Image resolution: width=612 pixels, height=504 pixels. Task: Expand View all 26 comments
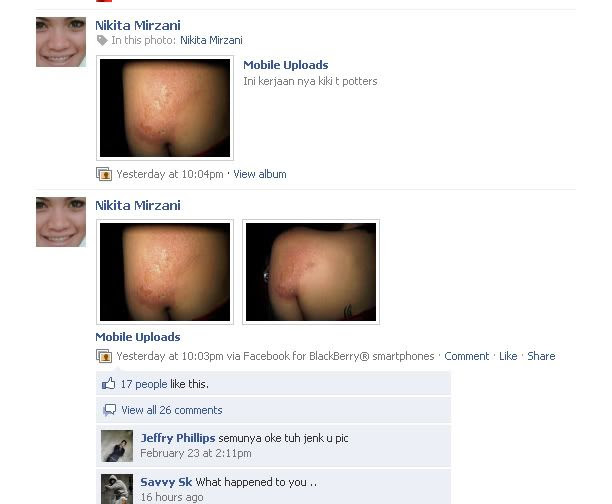pos(172,410)
